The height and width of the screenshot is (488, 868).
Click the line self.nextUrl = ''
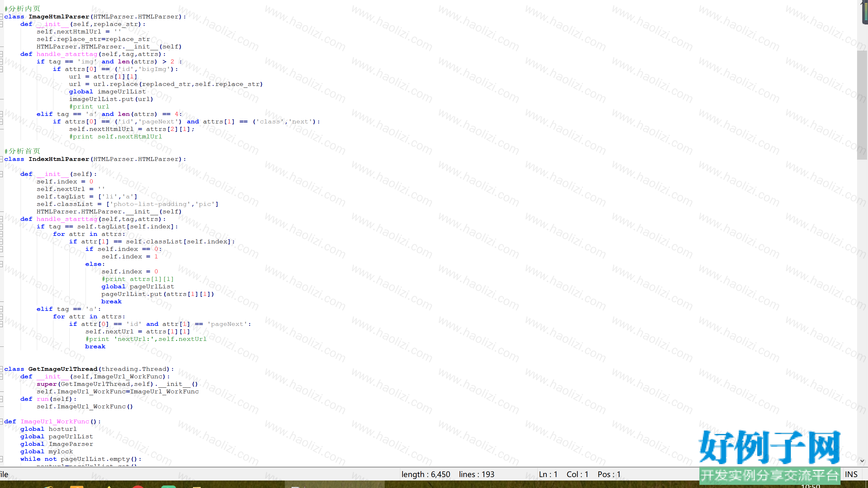(x=71, y=189)
